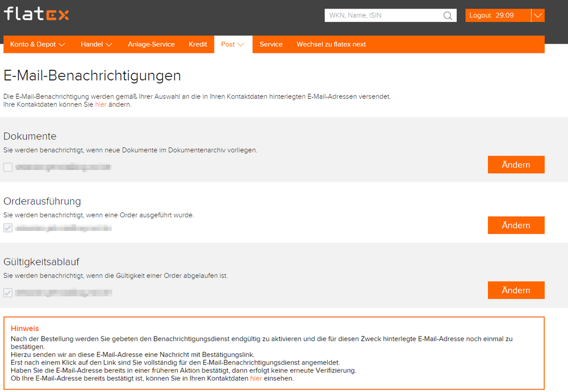Click Ändern in the Dokumente section
Screen dimensions: 568x392
(516, 165)
